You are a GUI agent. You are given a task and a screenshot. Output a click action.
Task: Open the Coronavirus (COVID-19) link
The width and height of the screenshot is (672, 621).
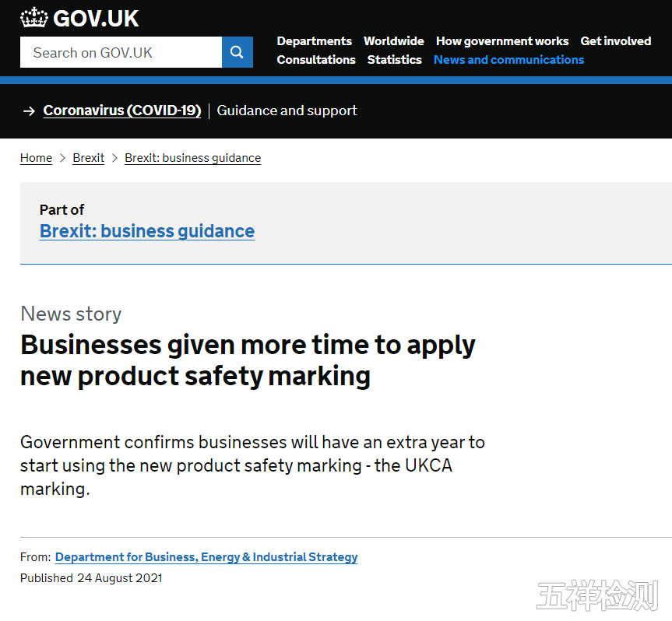[x=121, y=111]
